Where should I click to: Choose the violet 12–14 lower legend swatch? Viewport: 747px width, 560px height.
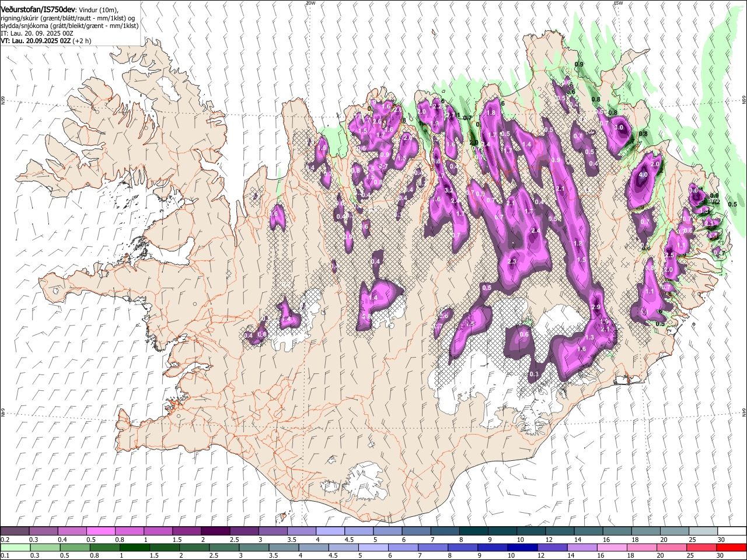point(551,547)
